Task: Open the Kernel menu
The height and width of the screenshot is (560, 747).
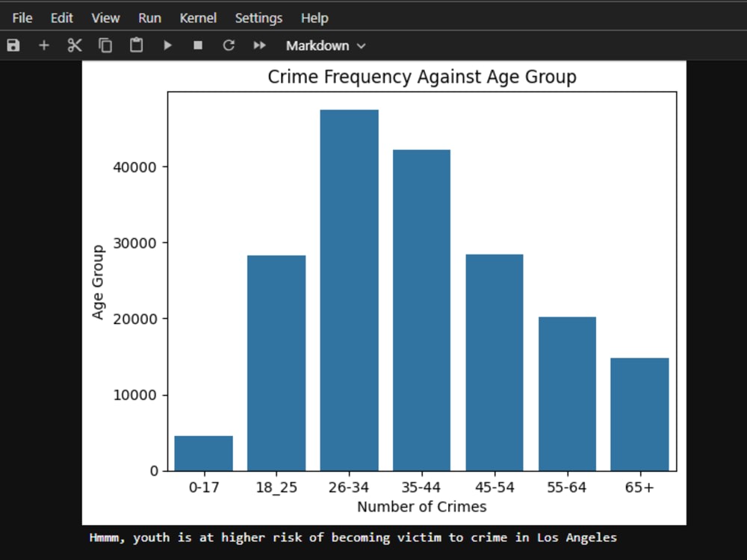Action: tap(198, 18)
